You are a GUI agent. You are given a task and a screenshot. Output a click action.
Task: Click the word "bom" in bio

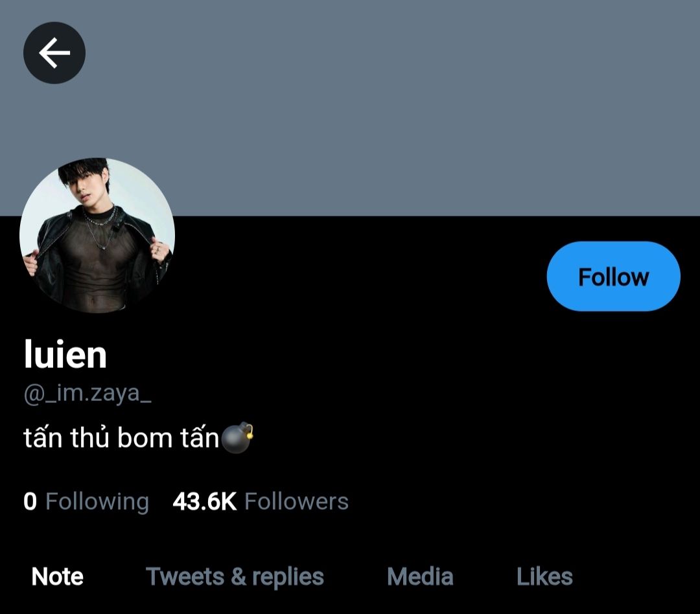point(145,438)
